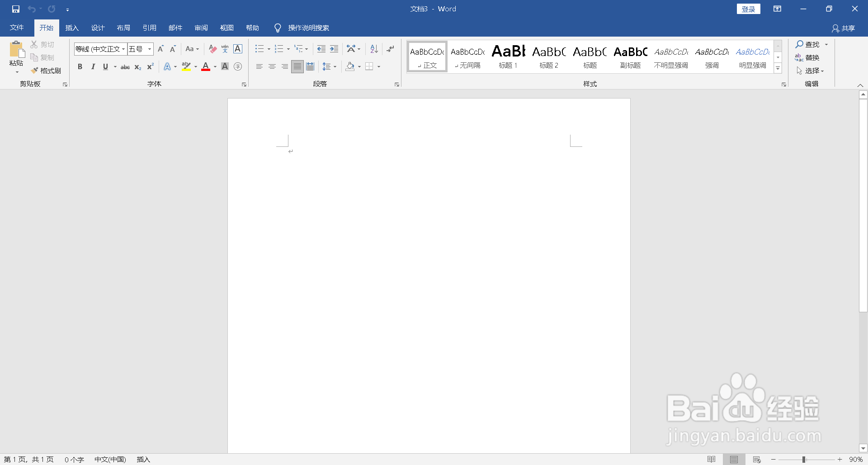Apply the No Spacing (无间隔) style

pyautogui.click(x=467, y=56)
